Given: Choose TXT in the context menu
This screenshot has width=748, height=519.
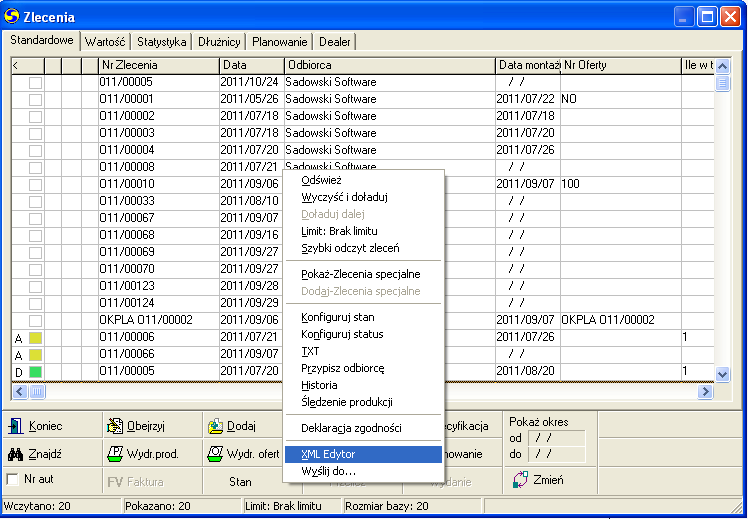Looking at the screenshot, I should pos(363,352).
